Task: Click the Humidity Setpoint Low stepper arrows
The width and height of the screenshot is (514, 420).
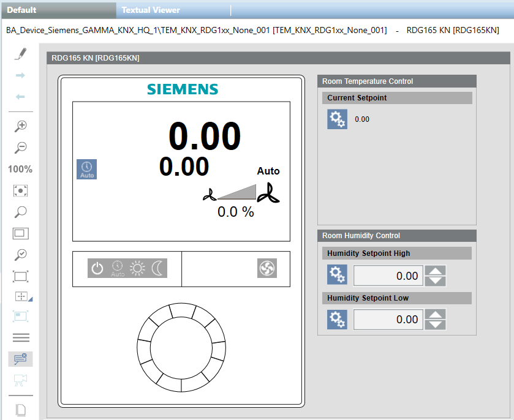Action: click(436, 320)
